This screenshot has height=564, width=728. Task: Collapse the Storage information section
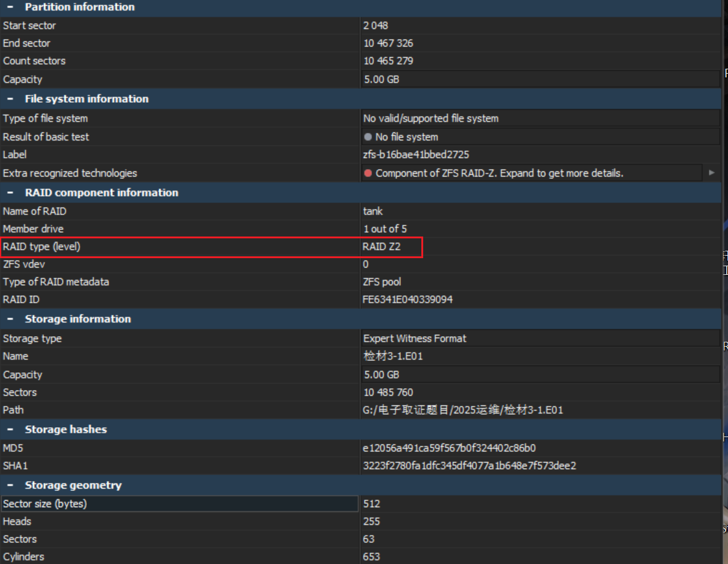point(10,319)
